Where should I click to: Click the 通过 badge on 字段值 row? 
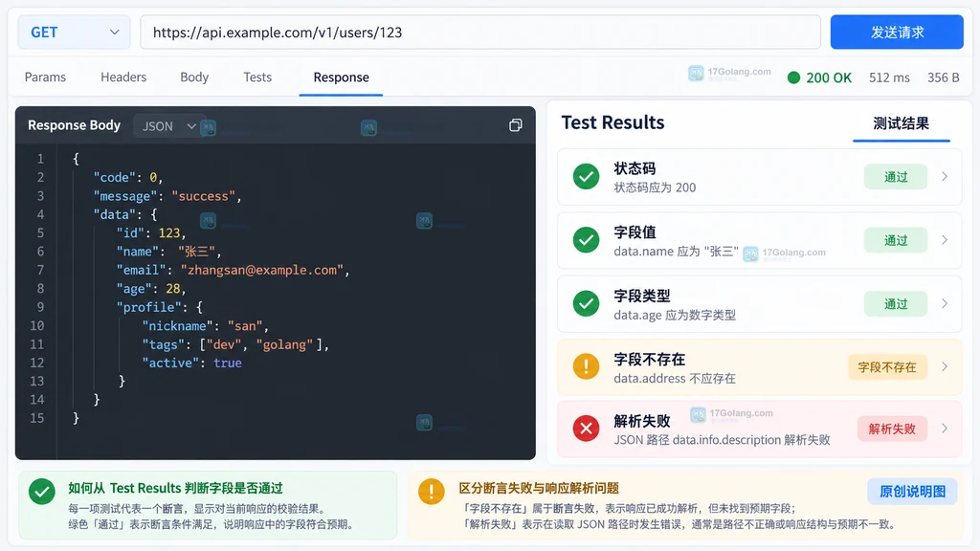click(896, 240)
